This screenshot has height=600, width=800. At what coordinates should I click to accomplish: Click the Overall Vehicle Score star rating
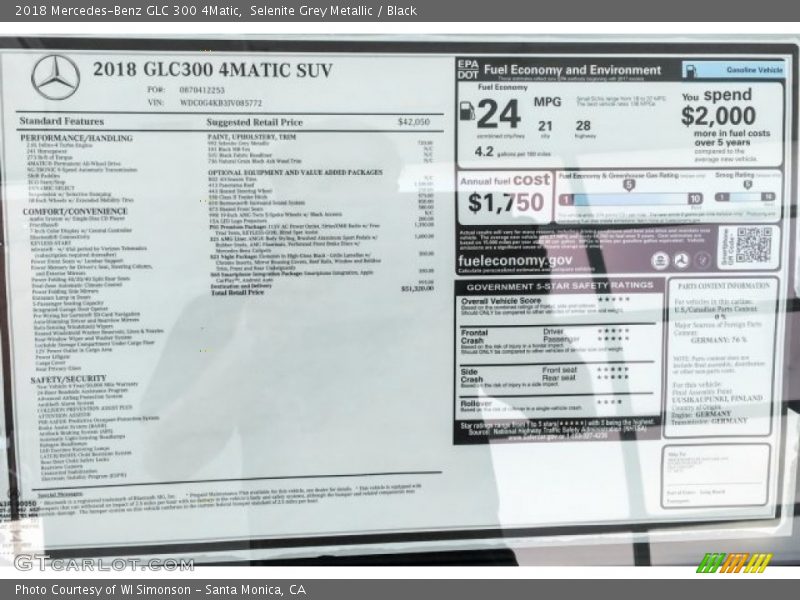pyautogui.click(x=613, y=299)
